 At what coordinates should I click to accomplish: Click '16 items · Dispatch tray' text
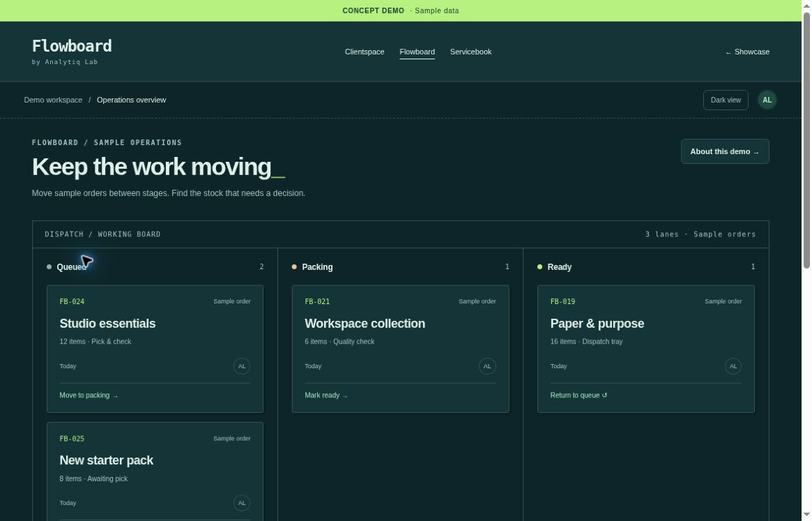pos(586,342)
